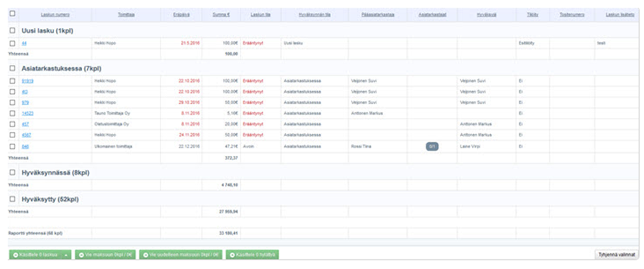The height and width of the screenshot is (269, 644).
Task: Click Anttonen Markus reviewer on invoice 14523 row
Action: pos(367,113)
